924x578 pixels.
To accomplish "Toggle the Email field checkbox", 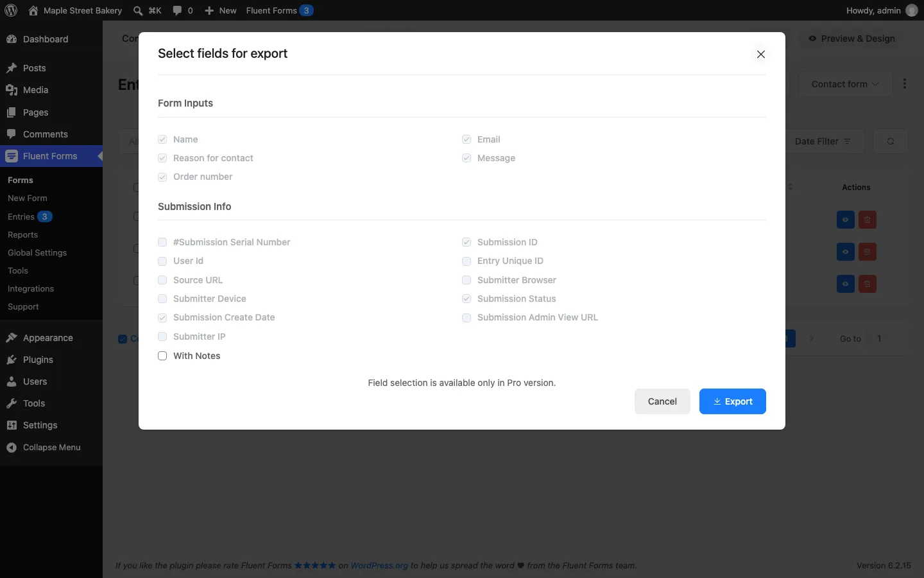I will click(466, 139).
